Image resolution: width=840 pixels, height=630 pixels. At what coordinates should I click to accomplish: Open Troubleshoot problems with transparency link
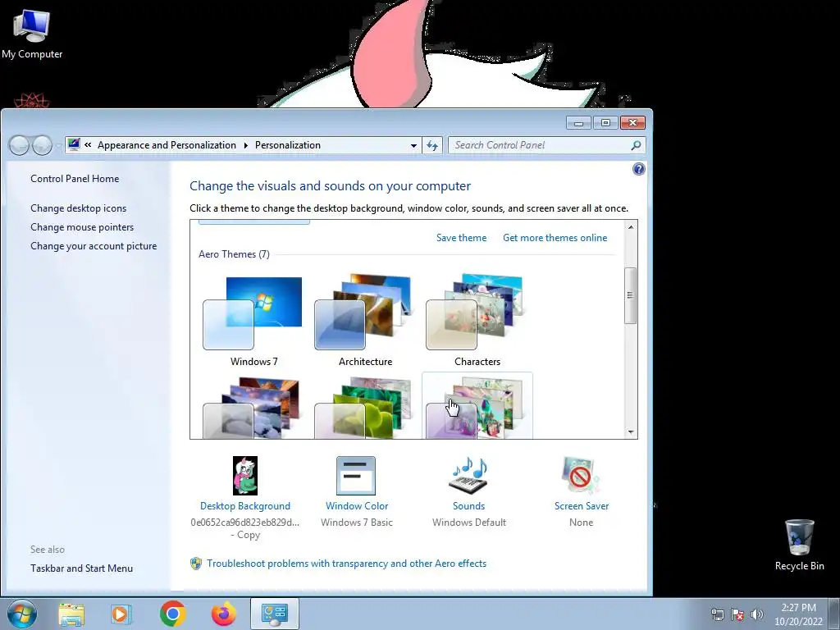point(347,564)
